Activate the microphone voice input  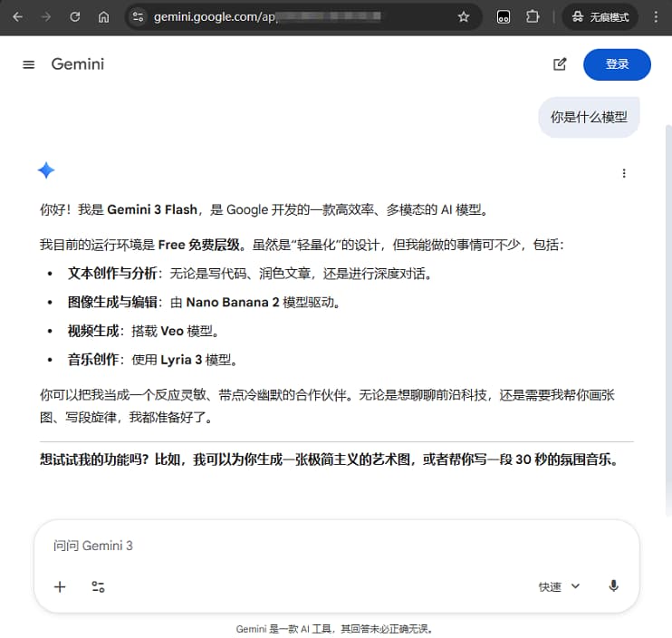click(x=613, y=586)
